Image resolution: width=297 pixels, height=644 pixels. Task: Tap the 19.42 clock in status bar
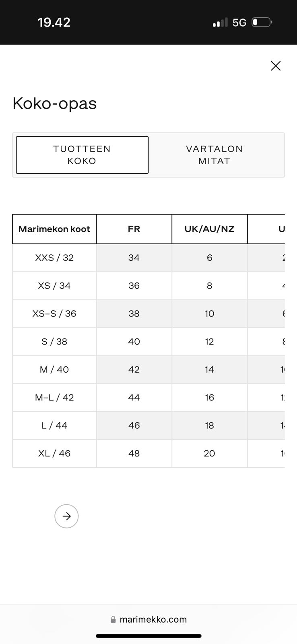point(54,22)
